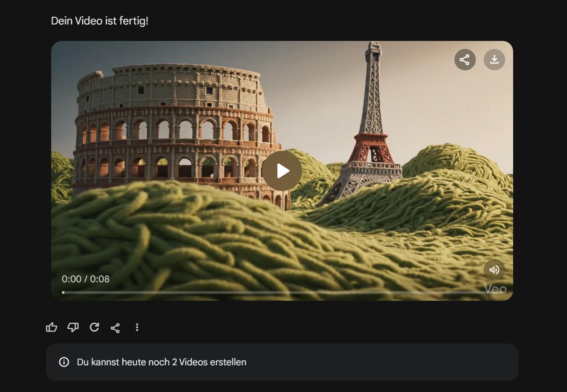
Task: Mute the video sound via speaker icon
Action: (494, 270)
